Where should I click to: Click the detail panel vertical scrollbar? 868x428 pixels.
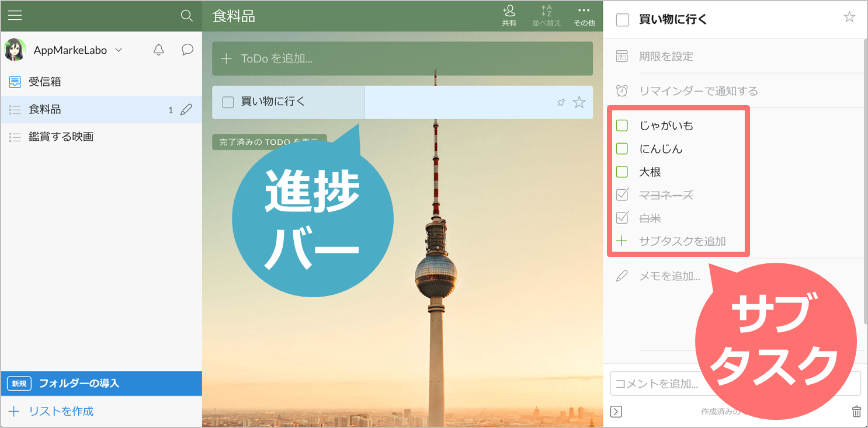coord(865,181)
